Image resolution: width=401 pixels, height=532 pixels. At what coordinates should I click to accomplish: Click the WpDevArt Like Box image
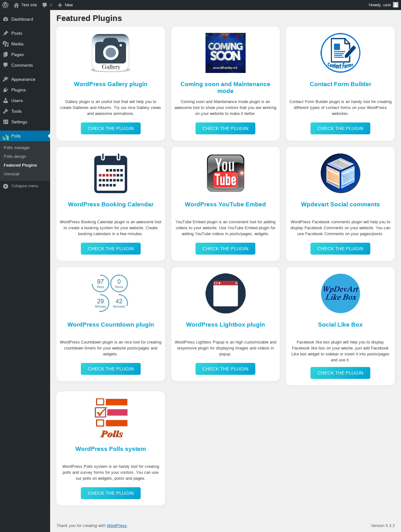(340, 293)
